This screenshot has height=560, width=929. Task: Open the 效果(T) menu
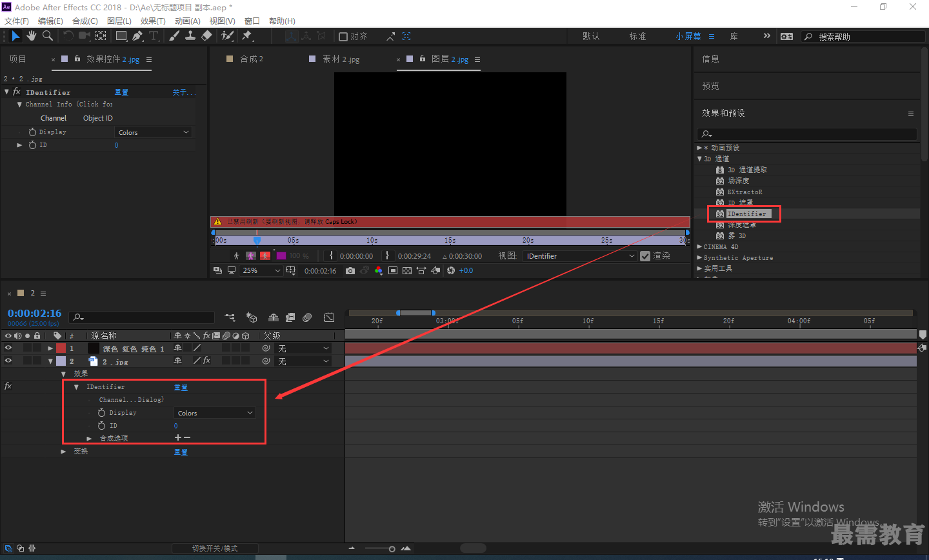tap(153, 21)
